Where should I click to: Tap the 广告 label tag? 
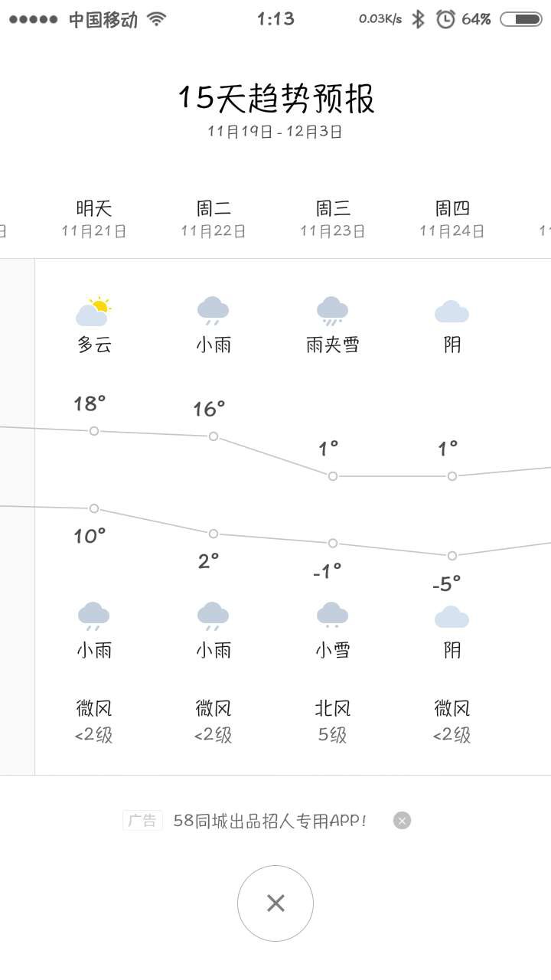142,821
